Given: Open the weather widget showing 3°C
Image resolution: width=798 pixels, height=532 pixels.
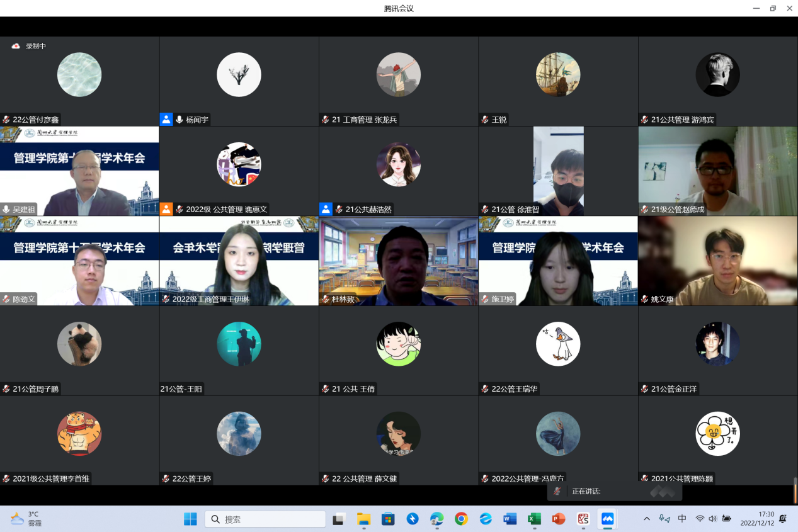Looking at the screenshot, I should point(26,519).
